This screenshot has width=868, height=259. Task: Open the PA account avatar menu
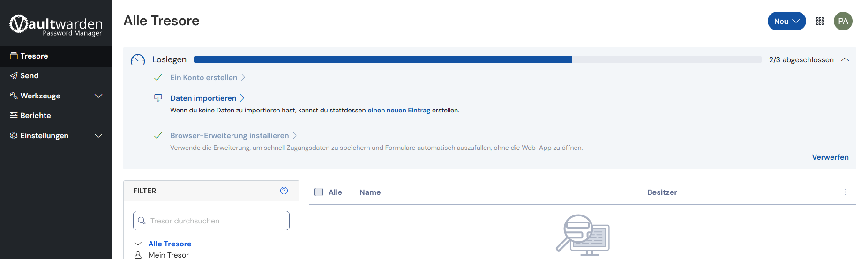pyautogui.click(x=843, y=21)
